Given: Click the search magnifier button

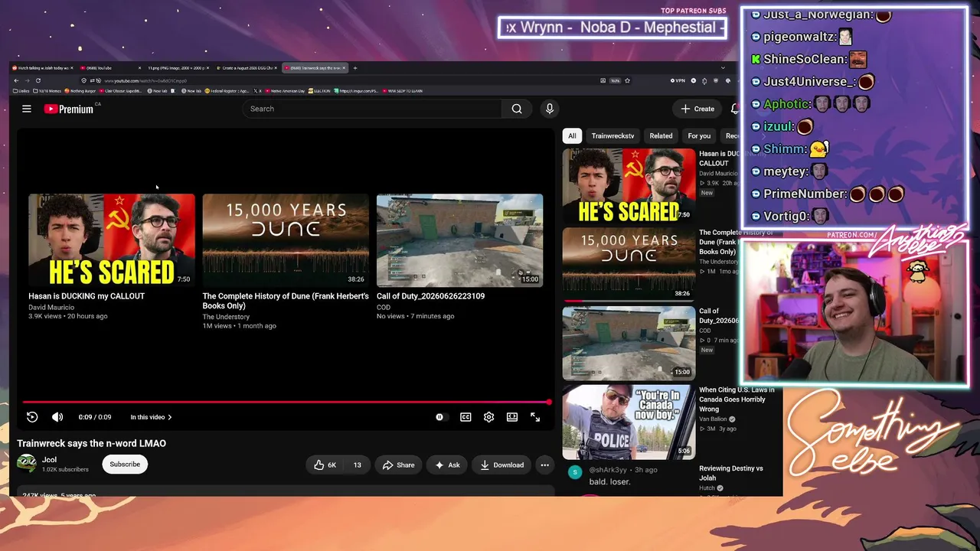Looking at the screenshot, I should click(517, 109).
